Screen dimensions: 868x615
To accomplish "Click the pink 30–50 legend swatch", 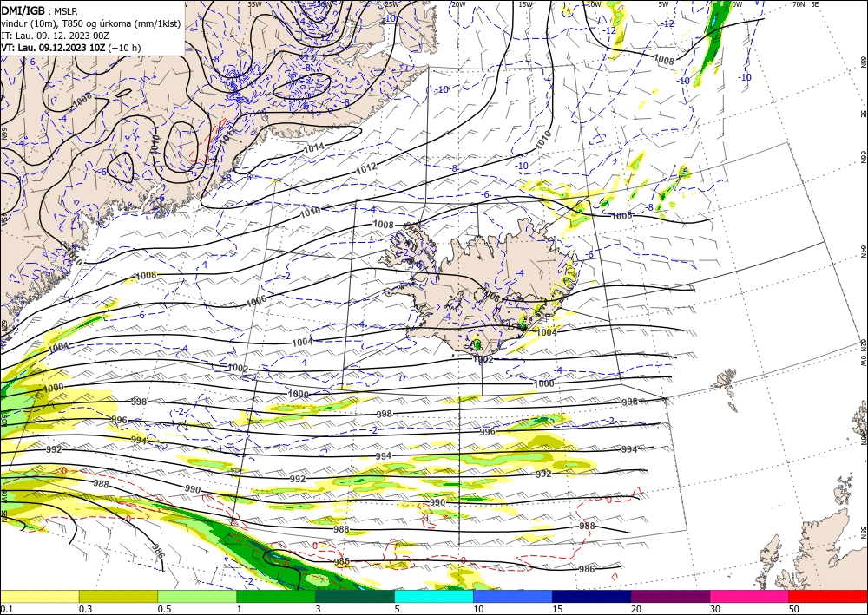I will [x=750, y=596].
